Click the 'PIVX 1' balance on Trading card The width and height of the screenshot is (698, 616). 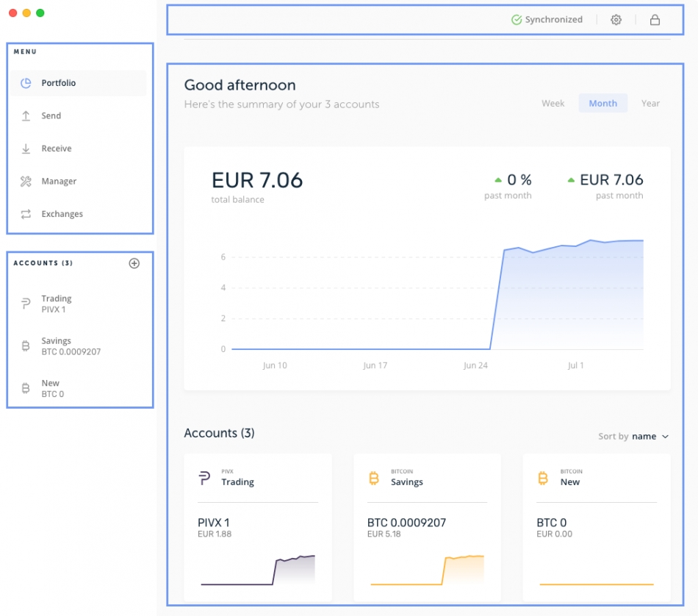coord(214,523)
